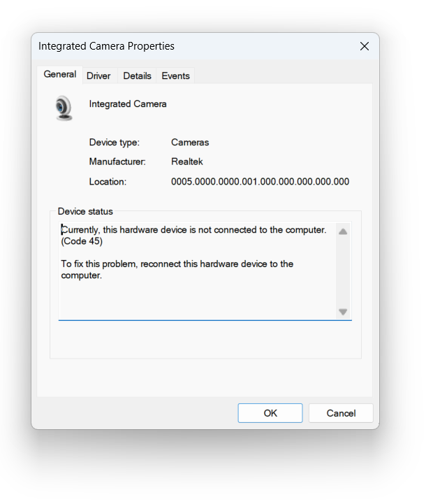Close the Integrated Camera Properties dialog
Screen dimensions: 426x504
point(365,46)
